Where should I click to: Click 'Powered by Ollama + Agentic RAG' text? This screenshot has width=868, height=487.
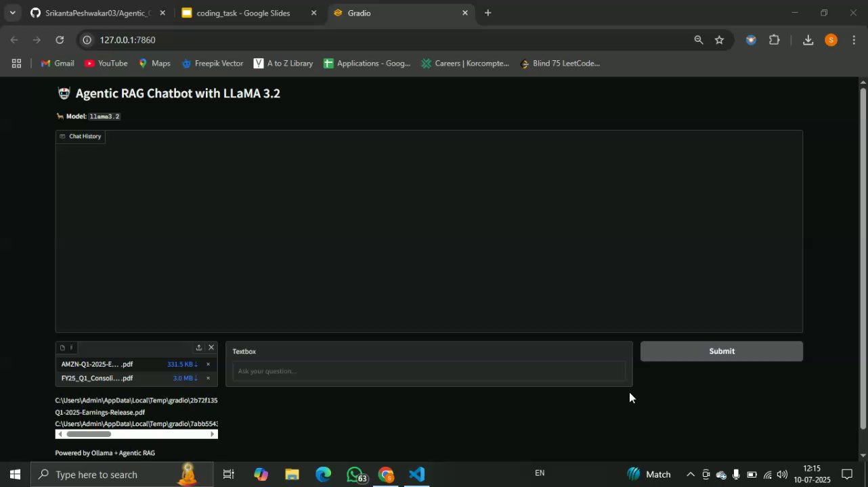coord(105,453)
